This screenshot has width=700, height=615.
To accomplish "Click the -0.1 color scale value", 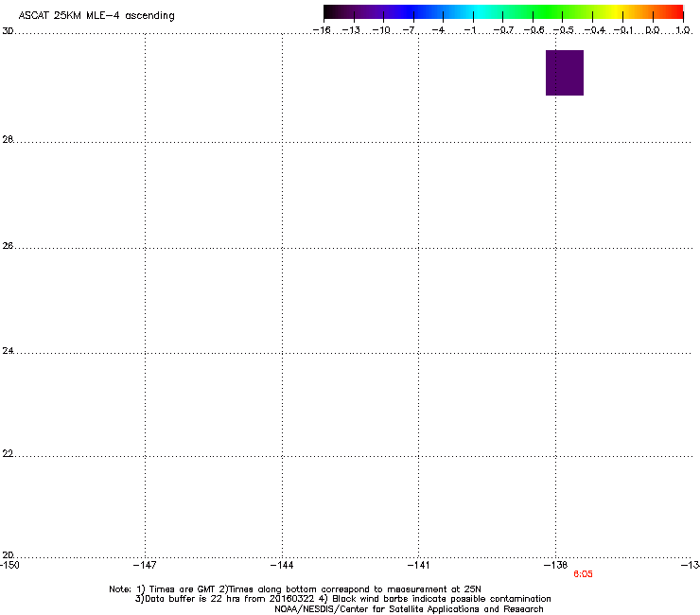I will coord(623,30).
